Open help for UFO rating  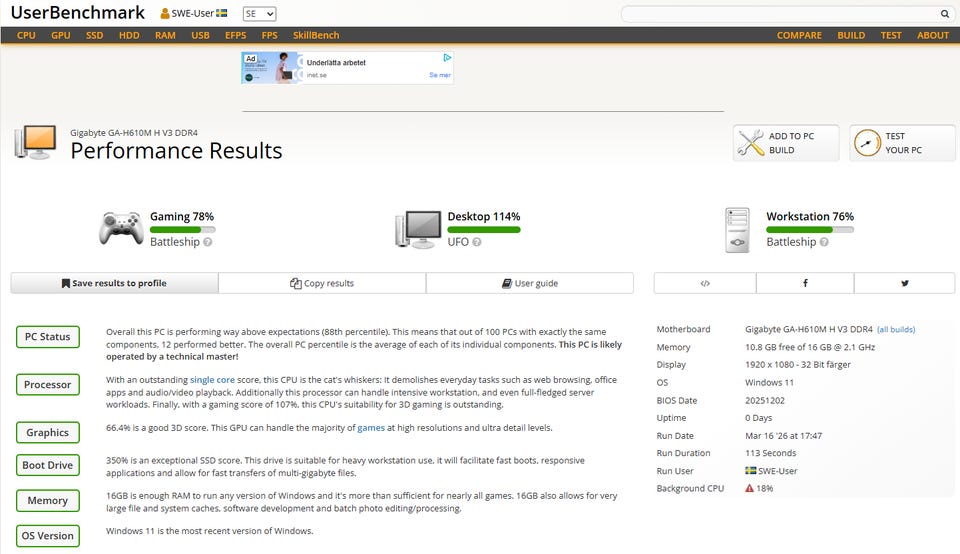[476, 242]
